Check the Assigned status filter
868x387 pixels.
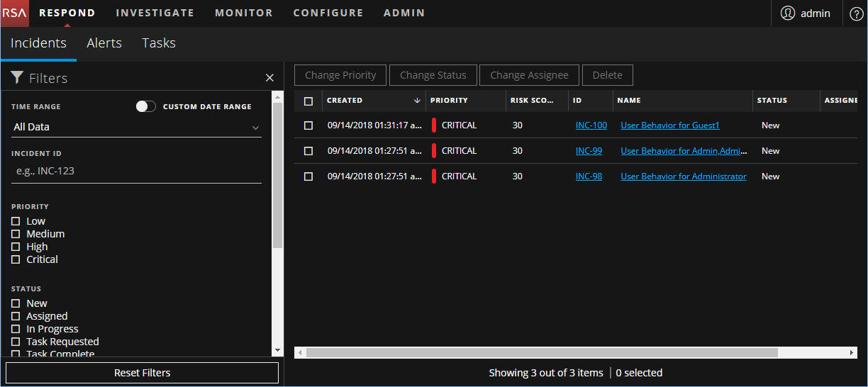click(x=16, y=317)
